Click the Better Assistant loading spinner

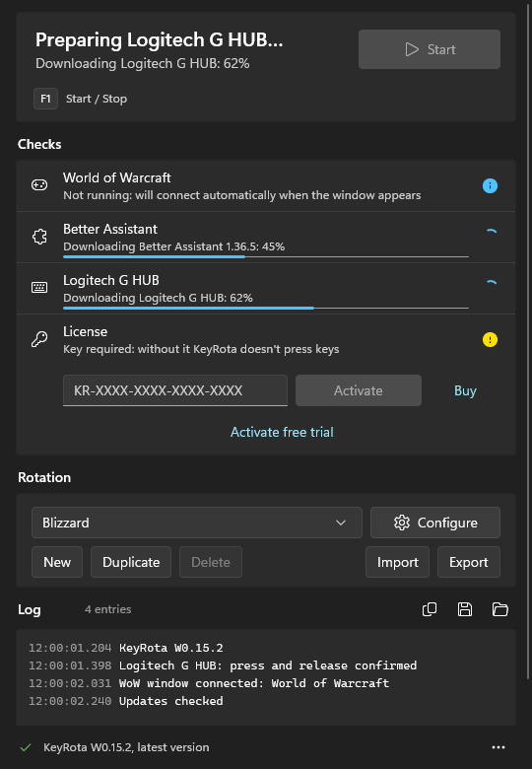tap(491, 232)
